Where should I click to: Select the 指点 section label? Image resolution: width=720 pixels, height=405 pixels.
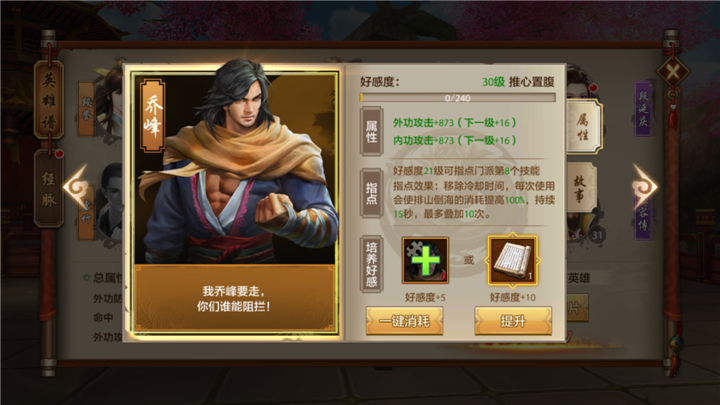(x=371, y=193)
